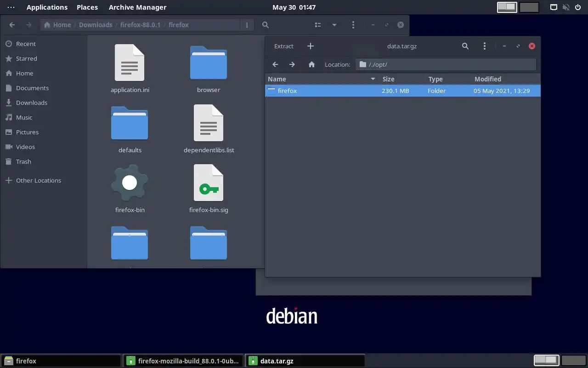
Task: Select the browser folder icon
Action: pos(209,63)
